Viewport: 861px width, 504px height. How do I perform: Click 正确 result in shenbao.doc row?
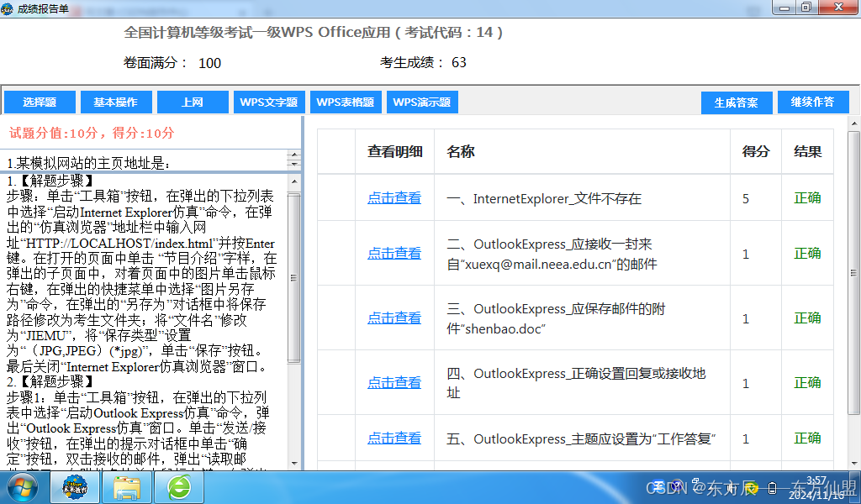coord(808,318)
